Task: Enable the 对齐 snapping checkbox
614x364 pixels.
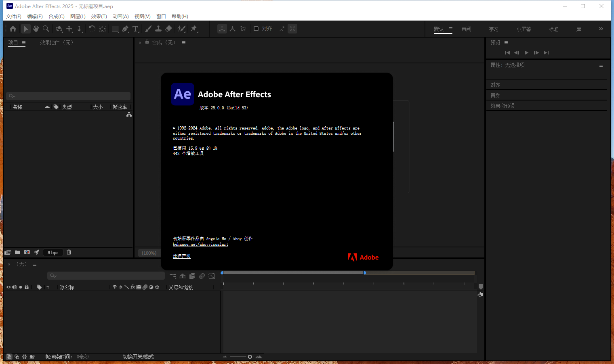Action: (256, 29)
